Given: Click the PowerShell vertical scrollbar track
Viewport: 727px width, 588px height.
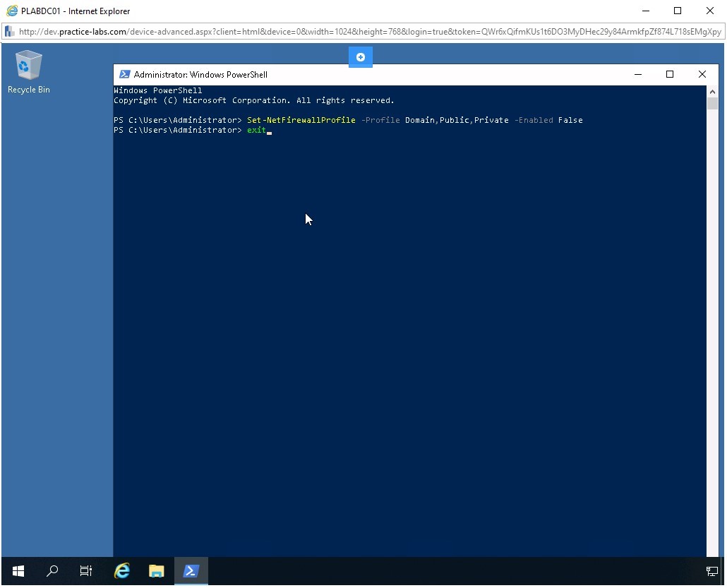Looking at the screenshot, I should [x=712, y=318].
